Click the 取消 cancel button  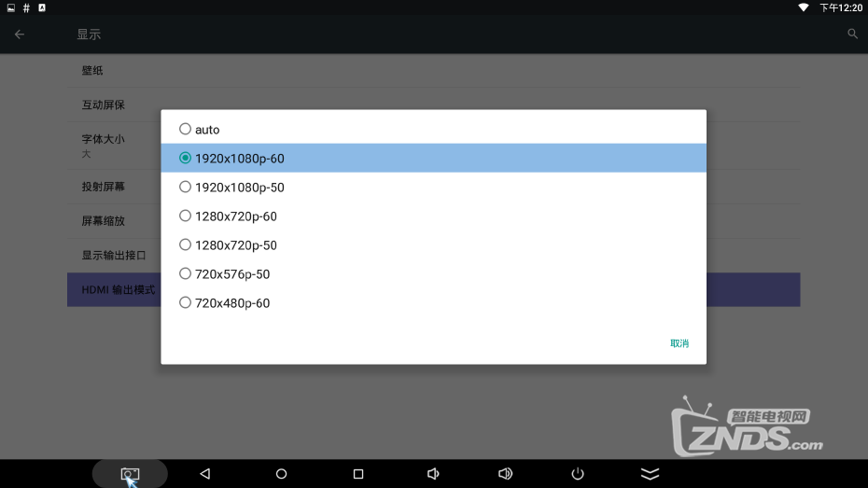pos(679,343)
